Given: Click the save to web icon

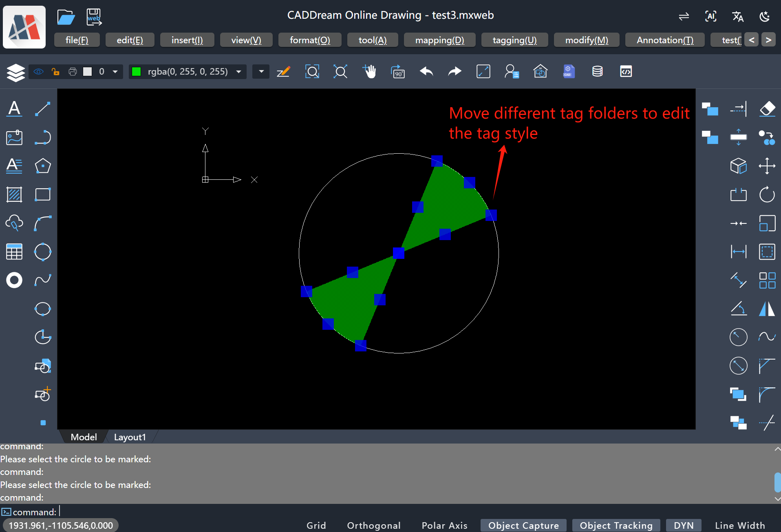Looking at the screenshot, I should pyautogui.click(x=94, y=17).
